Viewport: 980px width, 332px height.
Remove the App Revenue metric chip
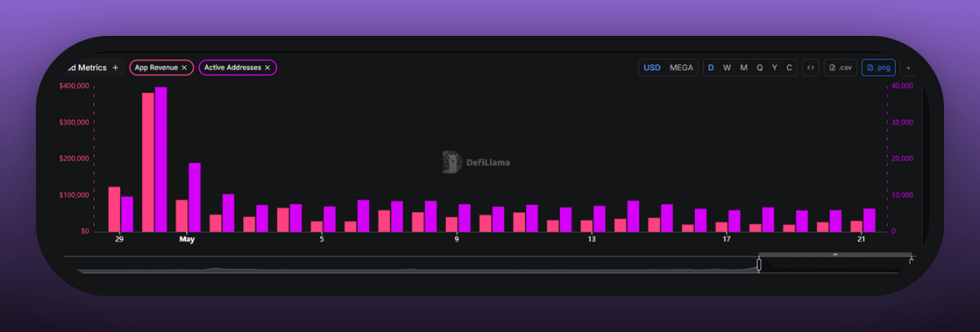tap(185, 68)
